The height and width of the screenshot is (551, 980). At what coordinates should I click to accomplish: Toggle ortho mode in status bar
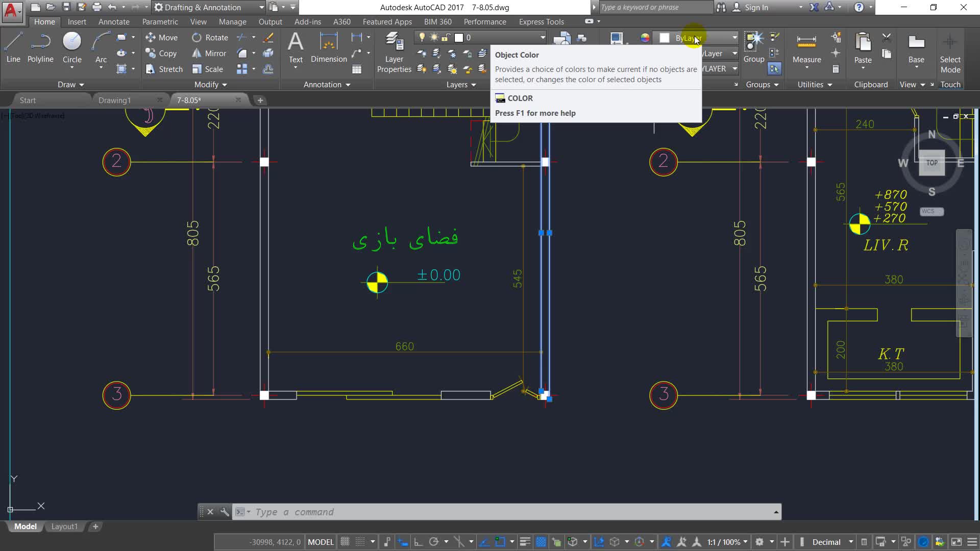(x=418, y=542)
